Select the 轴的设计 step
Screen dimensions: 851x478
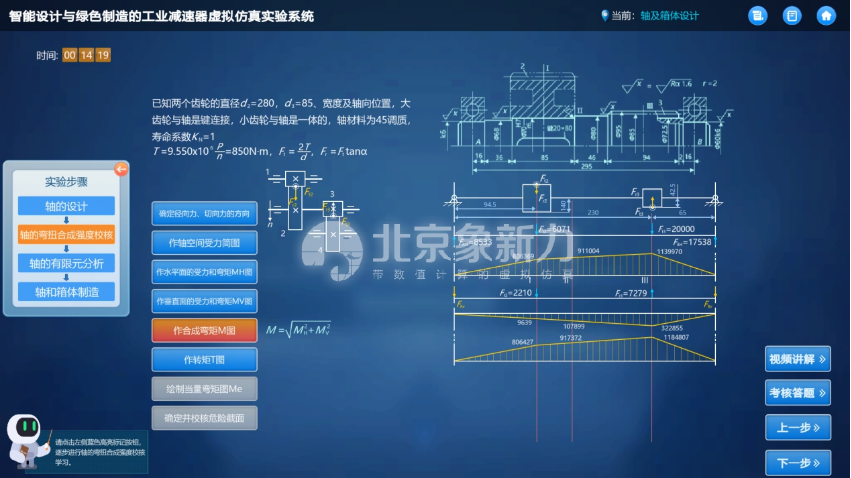(x=66, y=206)
